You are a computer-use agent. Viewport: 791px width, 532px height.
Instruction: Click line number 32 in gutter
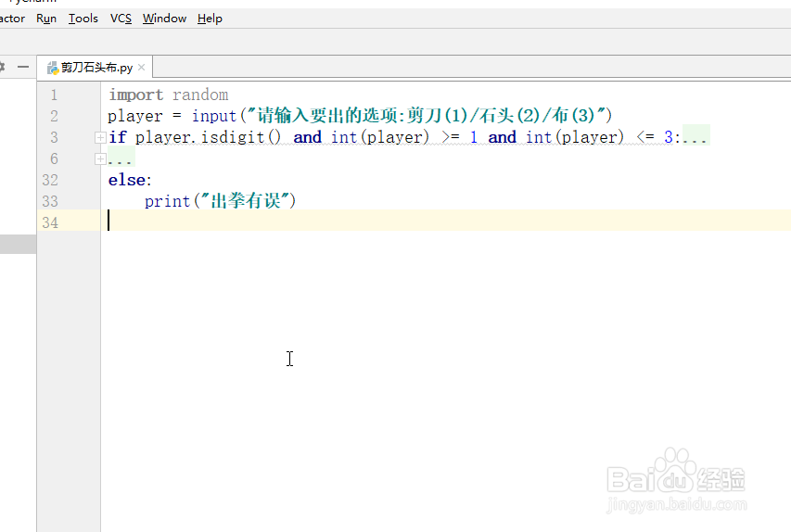50,180
